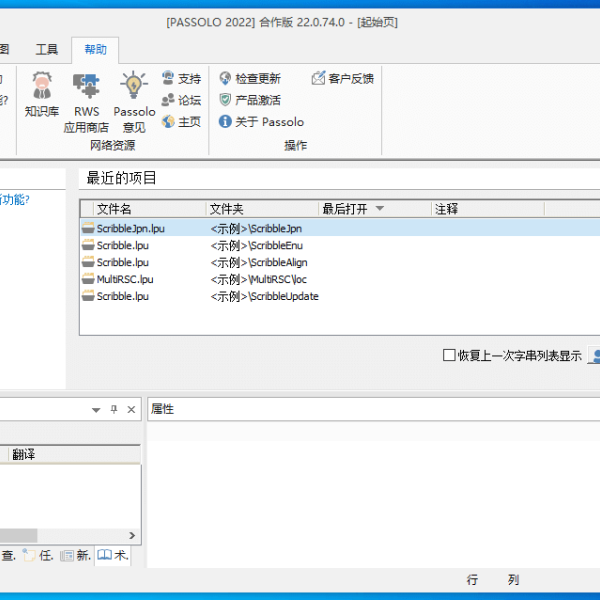The height and width of the screenshot is (600, 600).
Task: Click folder icon of Scribble.lpu in ScribbleUpdate
Action: click(x=88, y=296)
